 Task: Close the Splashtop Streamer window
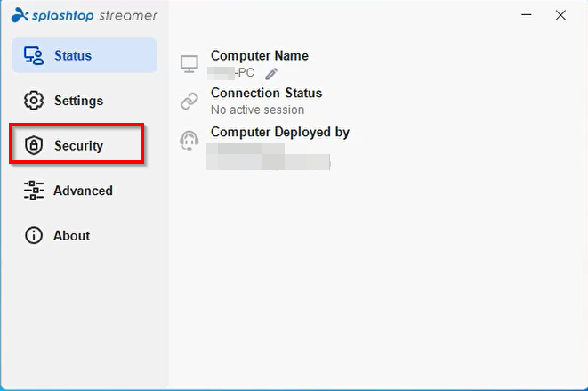click(x=560, y=15)
